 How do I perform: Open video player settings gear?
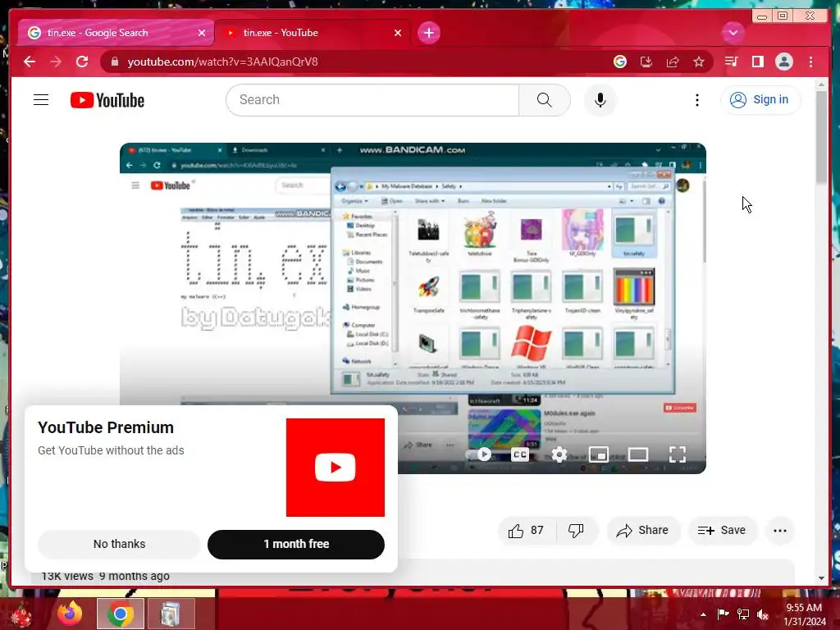click(559, 454)
